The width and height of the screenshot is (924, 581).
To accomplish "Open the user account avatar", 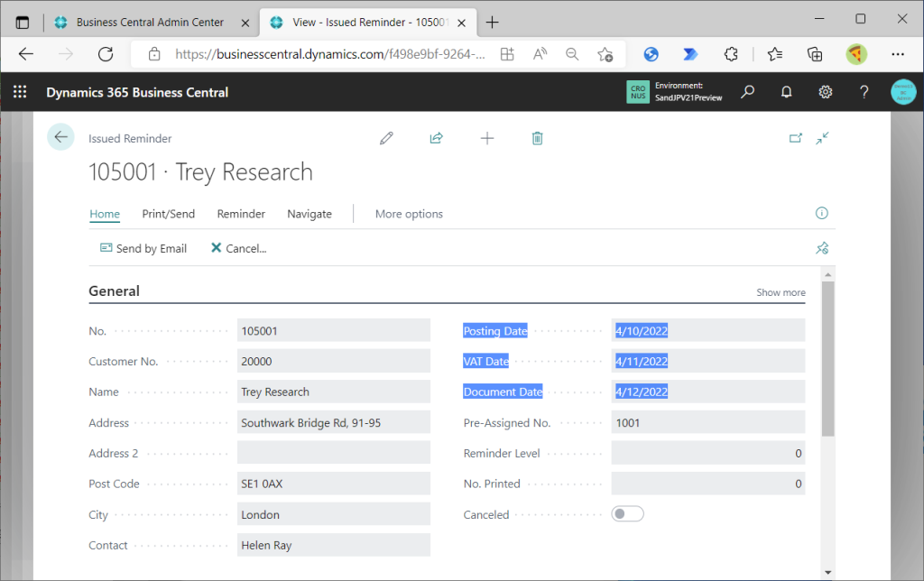I will 903,92.
